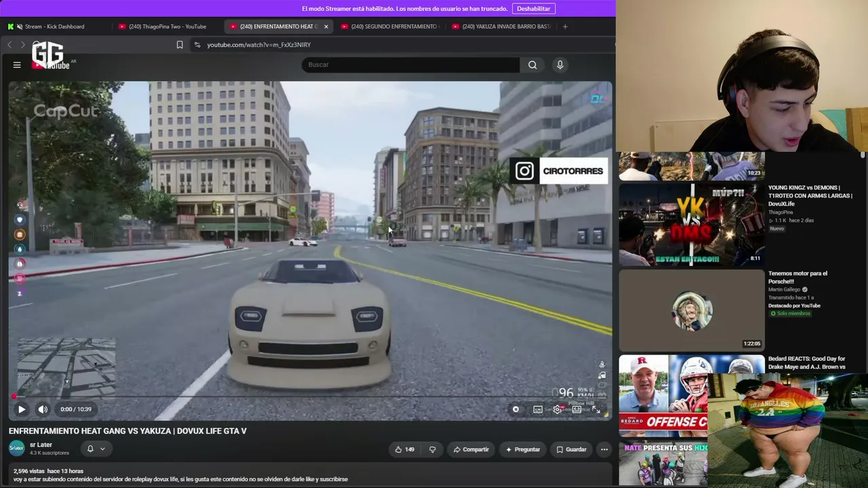Screen dimensions: 868x488
Task: Click the Solo miembros badge
Action: point(790,314)
